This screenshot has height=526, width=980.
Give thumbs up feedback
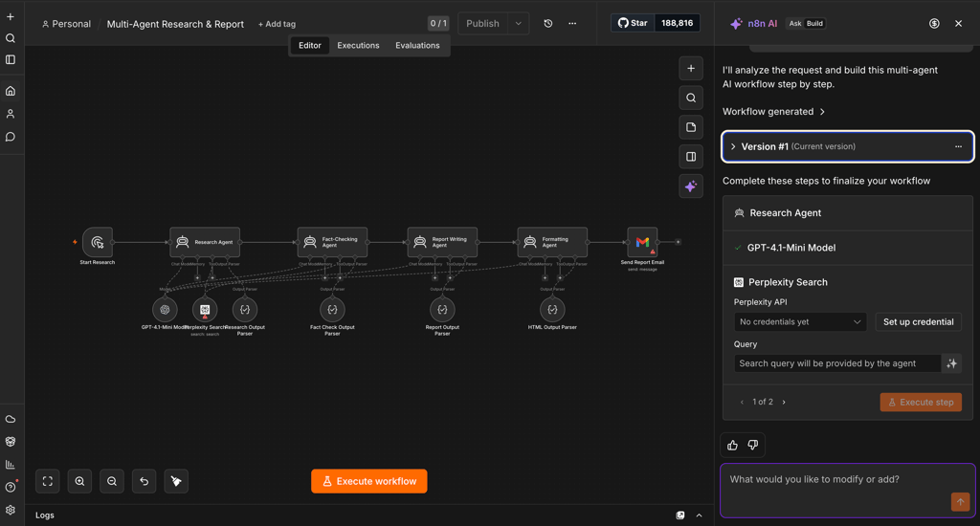732,445
